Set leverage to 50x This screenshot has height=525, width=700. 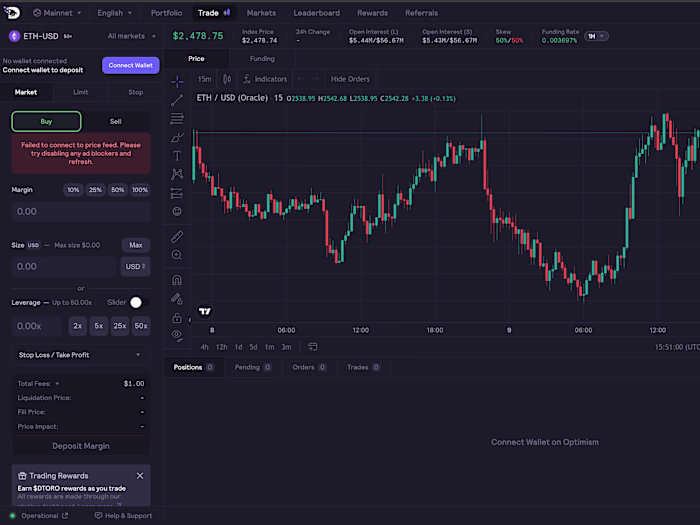[141, 326]
